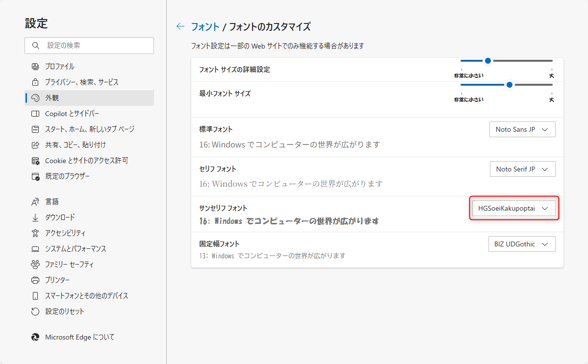Screen dimensions: 588x364
Task: Open the プロファイル settings page
Action: click(89, 66)
